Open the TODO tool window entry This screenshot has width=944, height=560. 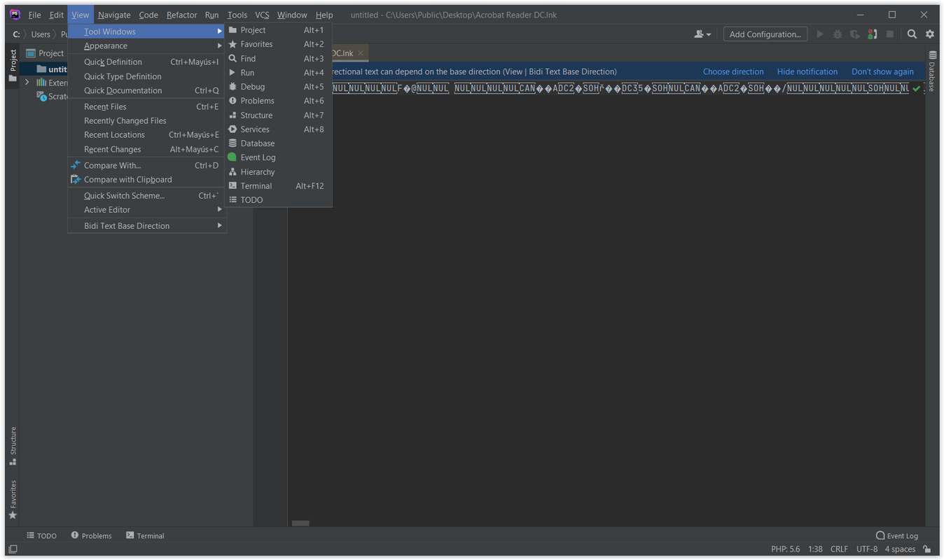[278, 200]
